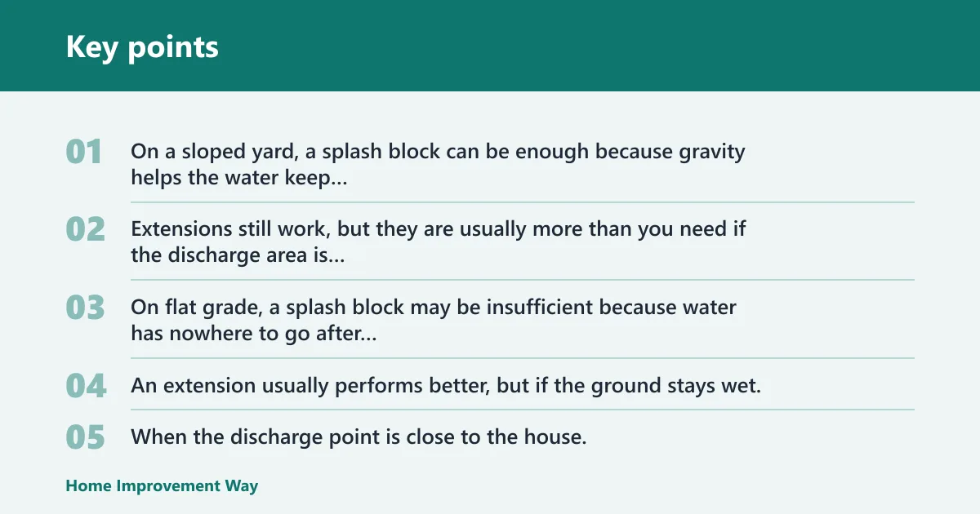The width and height of the screenshot is (980, 514).
Task: Click the words "the discharge area is..."
Action: (238, 255)
